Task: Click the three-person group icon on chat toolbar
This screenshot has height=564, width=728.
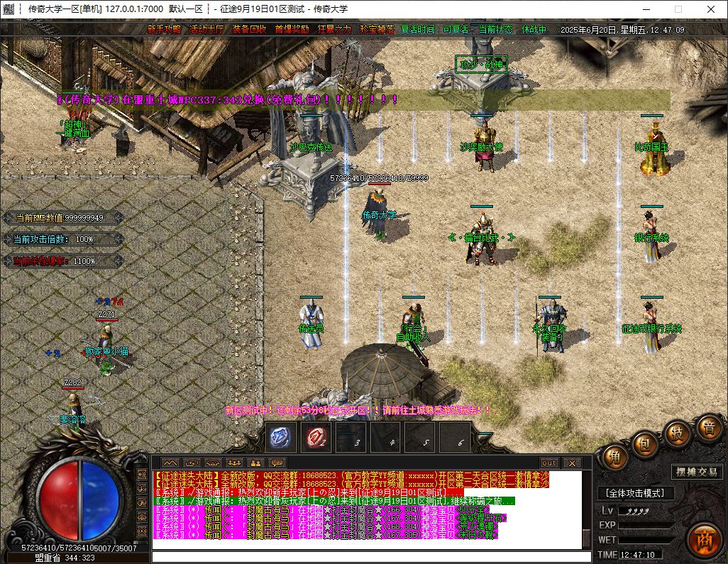Action: coord(234,463)
